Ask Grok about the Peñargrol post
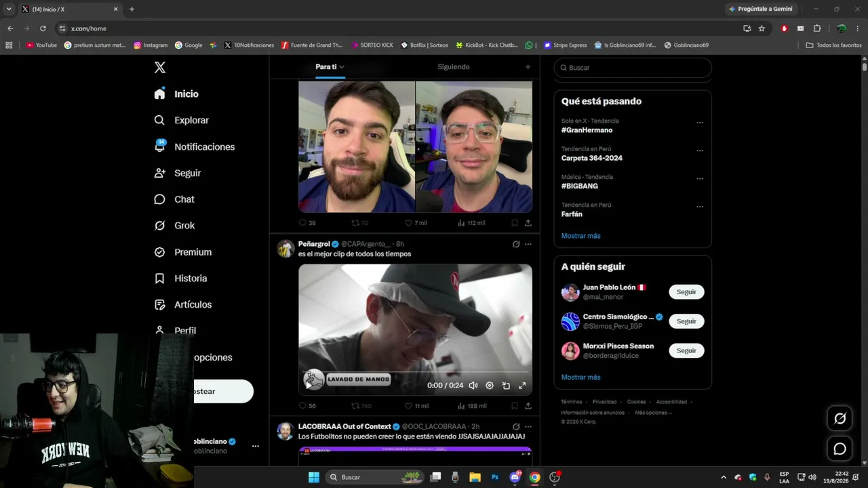 pos(516,244)
